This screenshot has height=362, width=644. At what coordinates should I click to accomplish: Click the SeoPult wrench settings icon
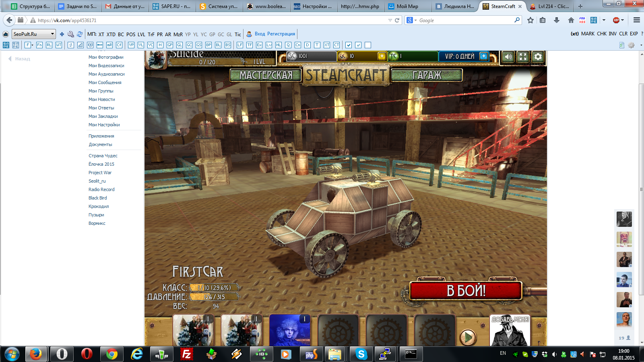(70, 34)
